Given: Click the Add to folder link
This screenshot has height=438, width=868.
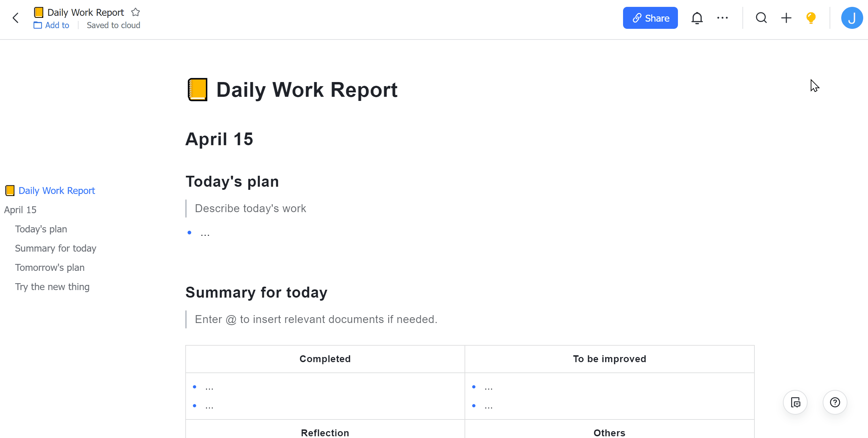Looking at the screenshot, I should click(51, 25).
